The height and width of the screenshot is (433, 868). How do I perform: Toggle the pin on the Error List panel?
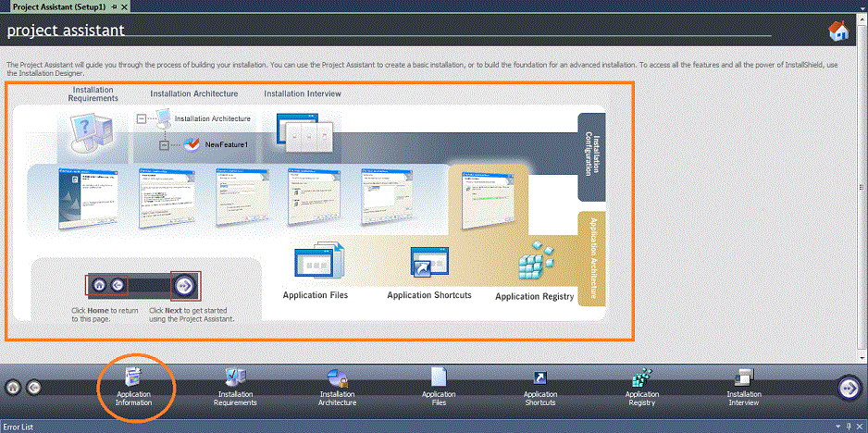point(849,427)
